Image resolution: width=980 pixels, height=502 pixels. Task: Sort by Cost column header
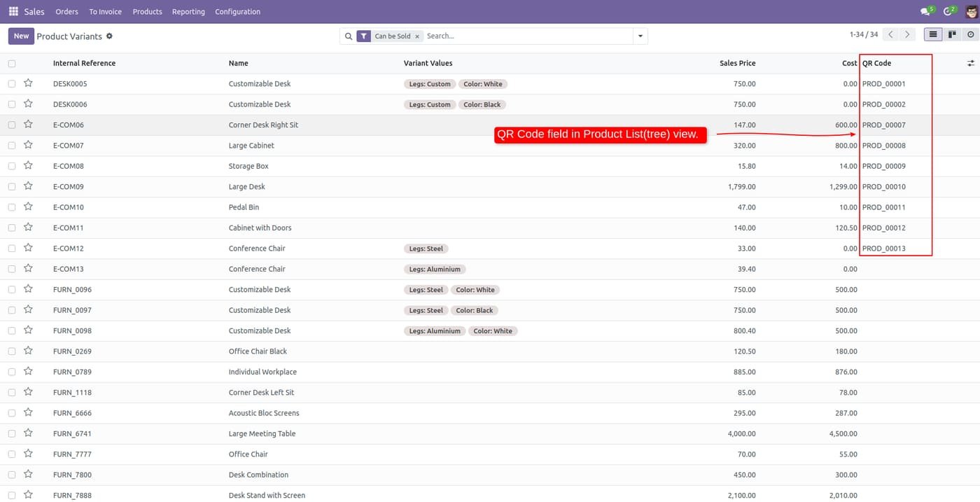849,63
